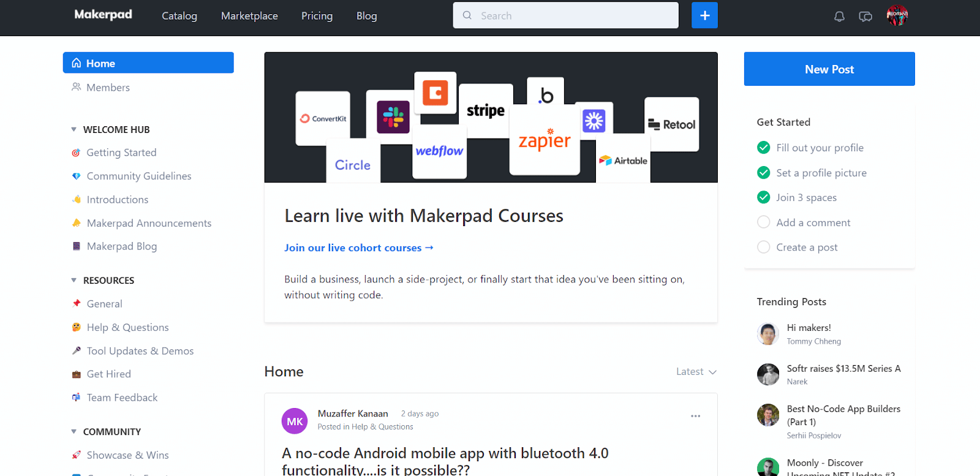Open Softr raises $13.5M Series A post
Image resolution: width=980 pixels, height=476 pixels.
[x=844, y=368]
